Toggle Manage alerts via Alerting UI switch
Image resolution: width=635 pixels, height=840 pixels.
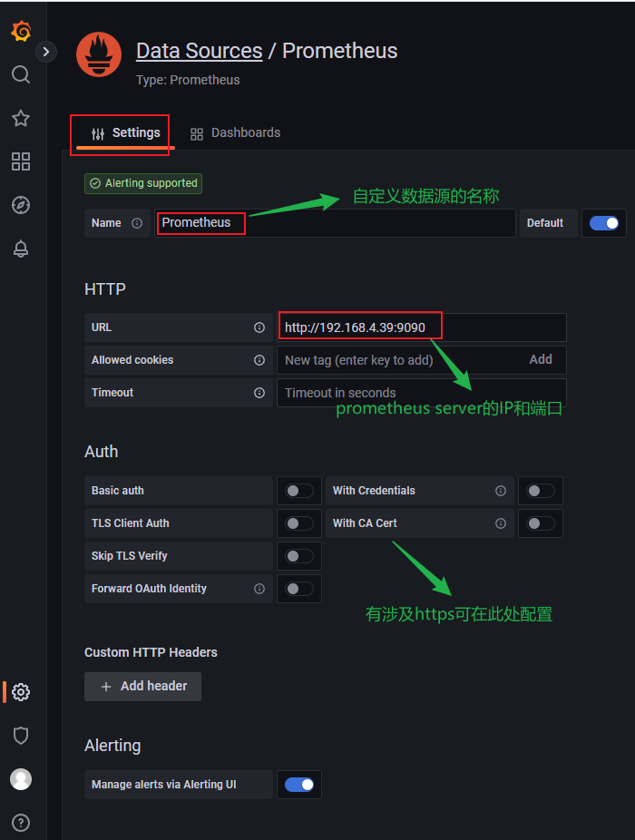[299, 785]
